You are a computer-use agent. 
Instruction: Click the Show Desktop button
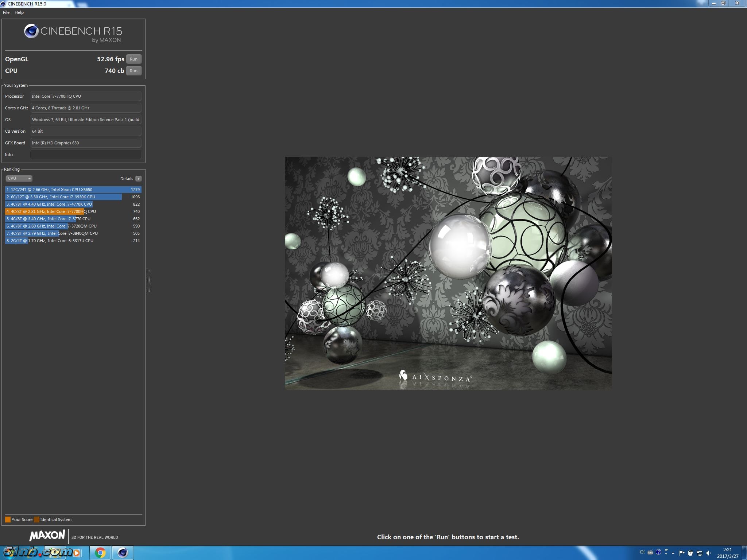[744, 553]
